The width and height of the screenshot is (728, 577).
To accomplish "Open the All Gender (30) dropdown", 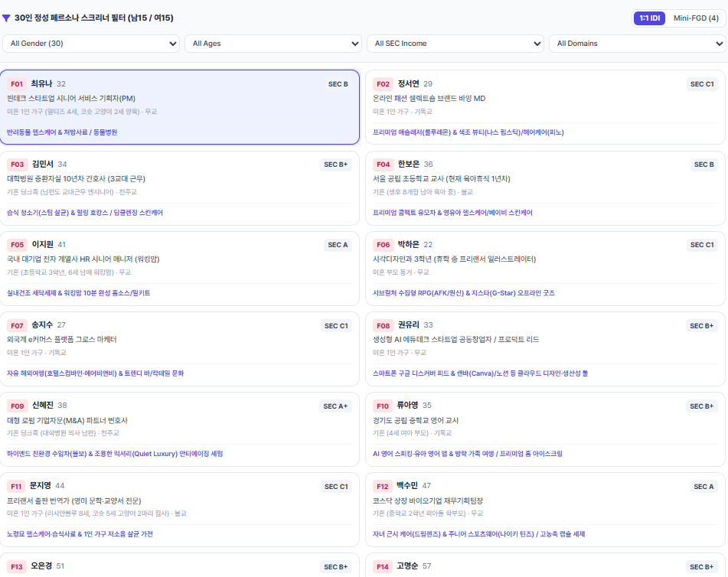I will point(91,44).
